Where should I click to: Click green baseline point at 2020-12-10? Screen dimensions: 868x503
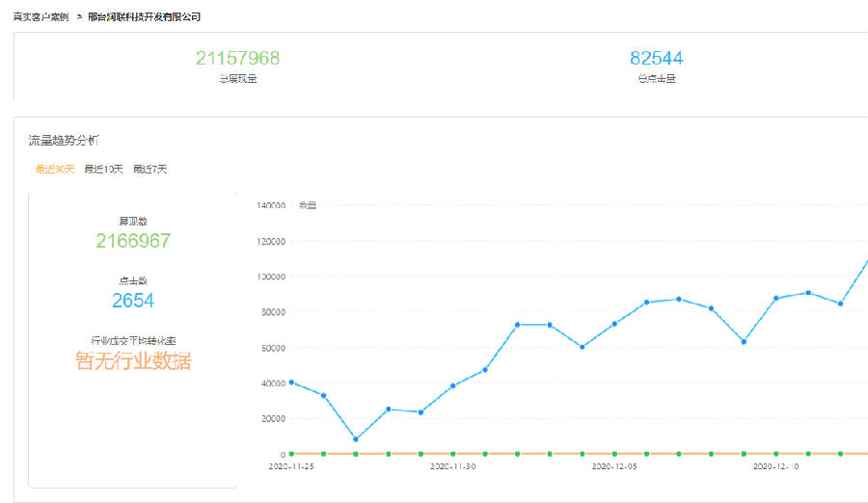tap(776, 454)
